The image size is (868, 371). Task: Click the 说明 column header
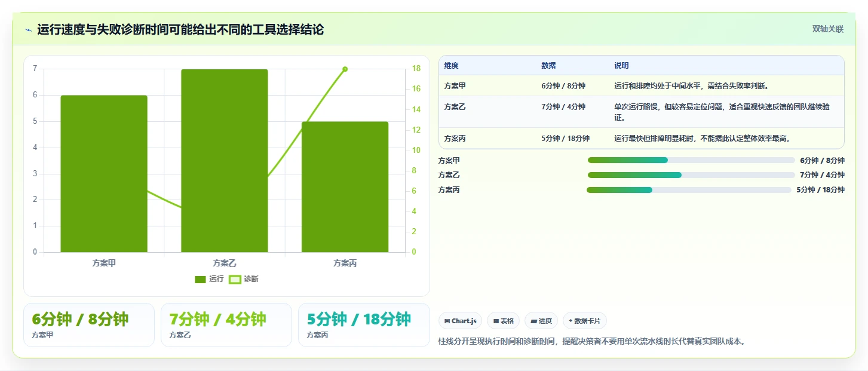[x=621, y=66]
